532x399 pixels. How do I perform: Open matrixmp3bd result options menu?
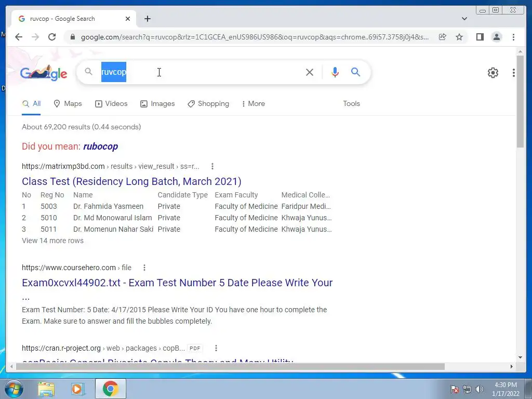tap(212, 166)
